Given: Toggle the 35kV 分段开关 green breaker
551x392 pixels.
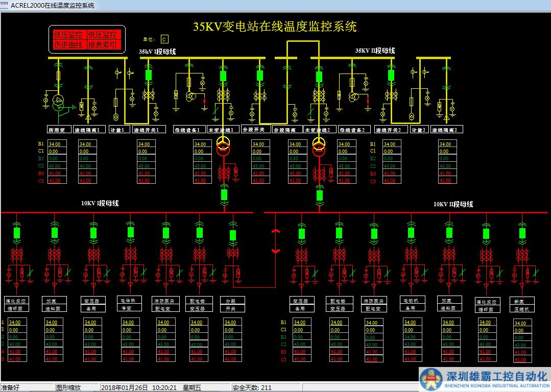Looking at the screenshot, I should pos(259,76).
